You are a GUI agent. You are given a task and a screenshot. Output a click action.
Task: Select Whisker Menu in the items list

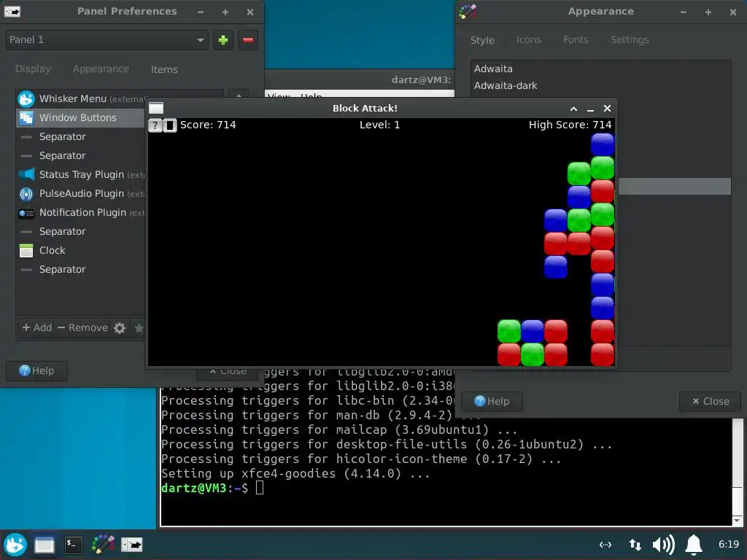tap(81, 98)
